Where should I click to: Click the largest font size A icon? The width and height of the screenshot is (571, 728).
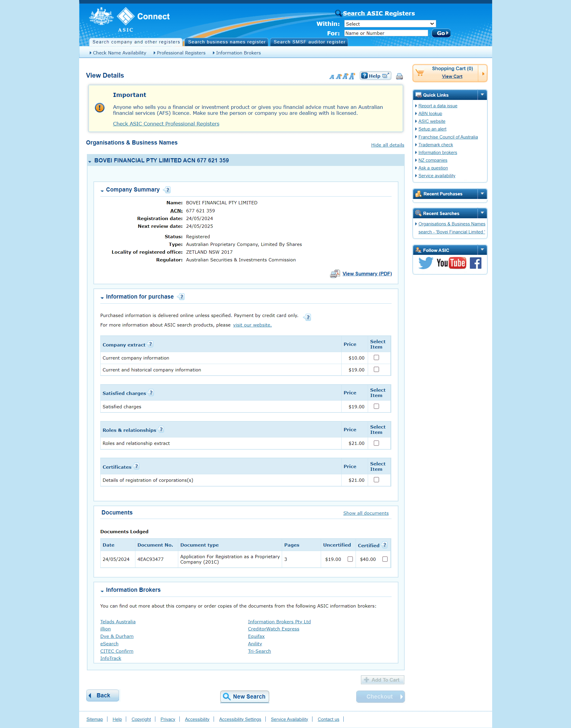(x=352, y=76)
